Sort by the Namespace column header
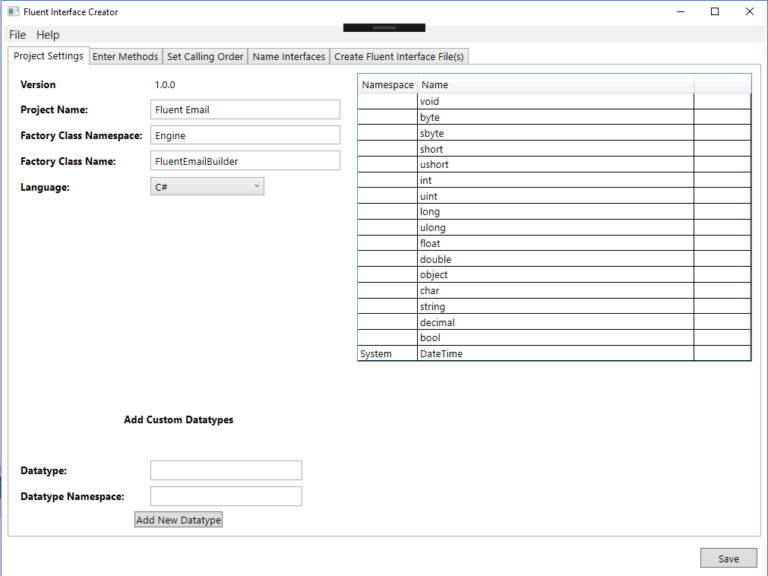This screenshot has width=768, height=576. (x=387, y=85)
